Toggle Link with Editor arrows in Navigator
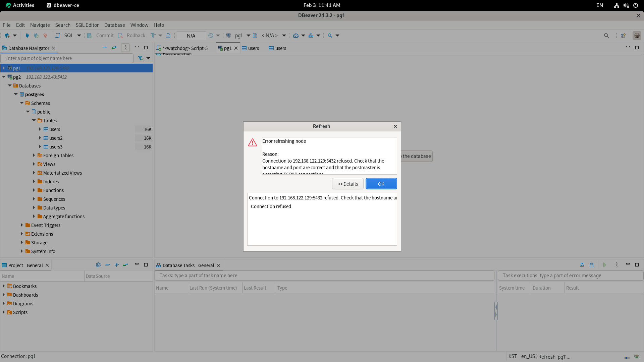Viewport: 644px width, 362px height. tap(114, 48)
